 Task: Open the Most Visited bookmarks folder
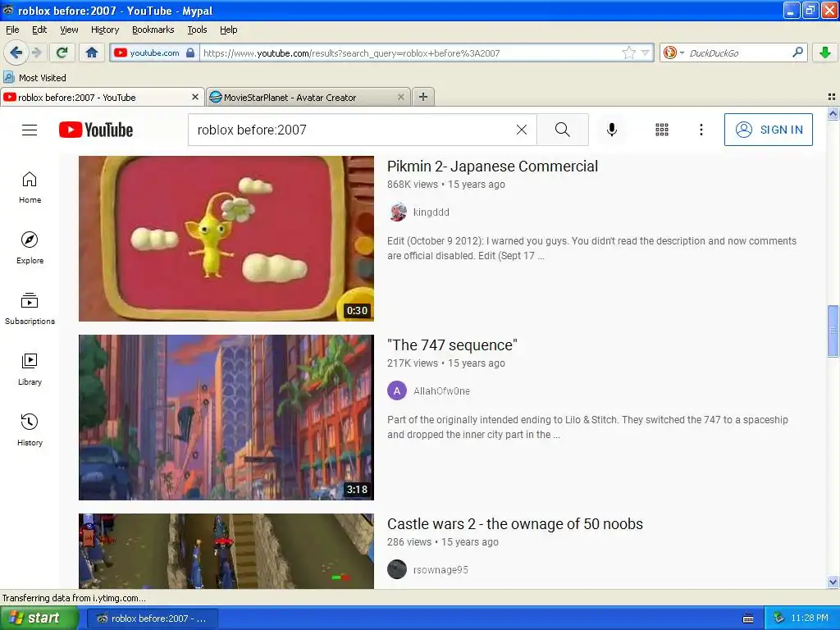[x=34, y=78]
